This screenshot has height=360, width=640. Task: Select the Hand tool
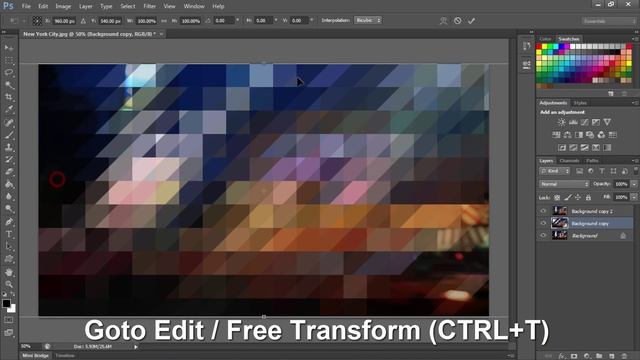pos(9,272)
